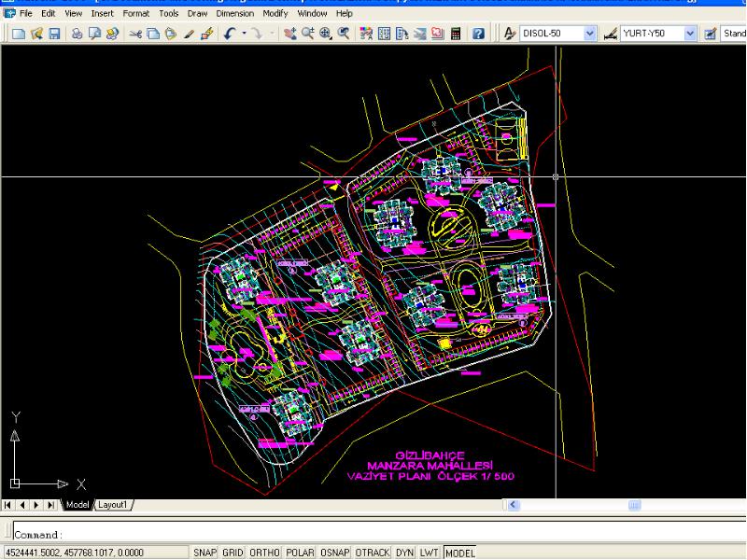The width and height of the screenshot is (747, 560).
Task: Toggle ORTHO mode
Action: click(x=264, y=553)
